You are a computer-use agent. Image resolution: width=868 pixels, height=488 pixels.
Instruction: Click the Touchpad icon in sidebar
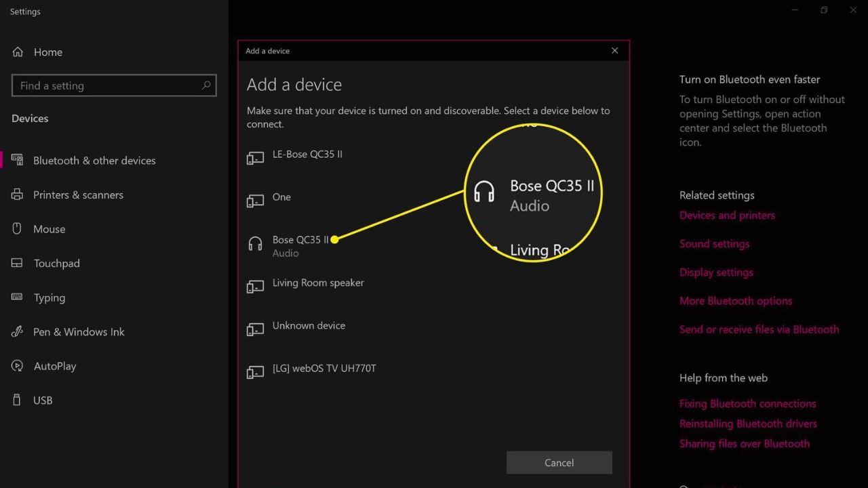[x=17, y=263]
